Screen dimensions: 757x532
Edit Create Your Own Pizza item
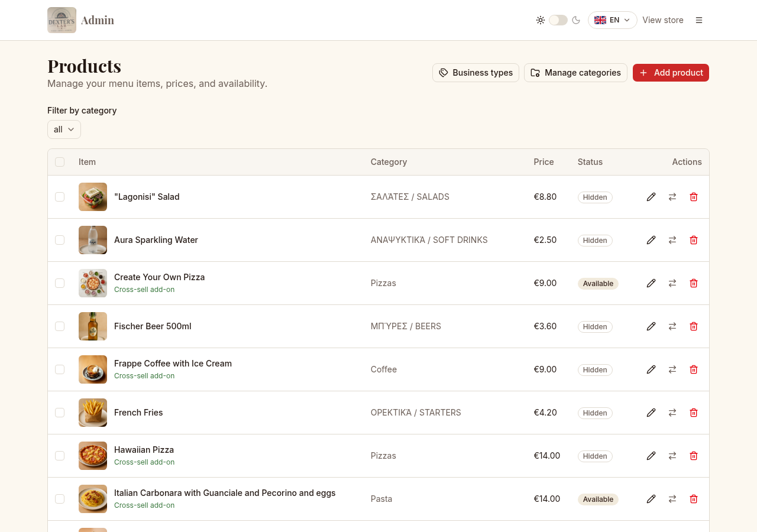(x=651, y=283)
